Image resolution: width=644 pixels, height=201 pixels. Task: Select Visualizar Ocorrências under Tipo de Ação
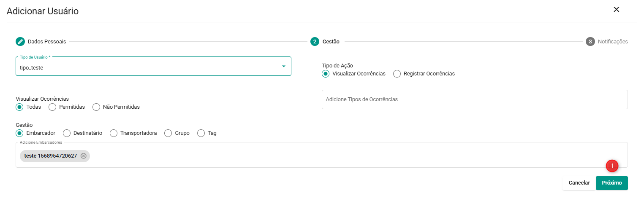(326, 74)
